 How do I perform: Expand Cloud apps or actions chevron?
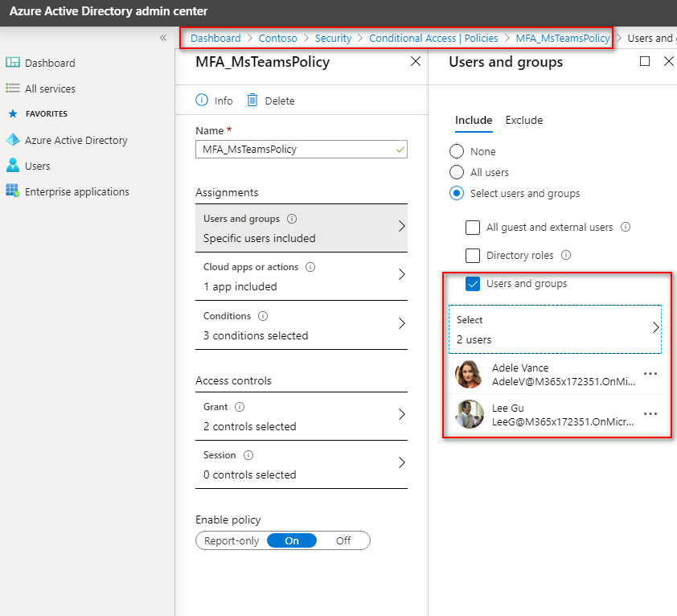(x=401, y=274)
